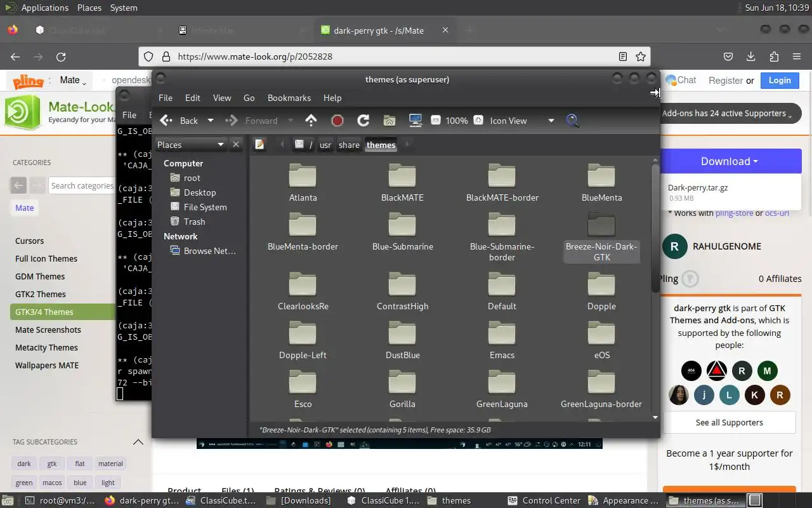Open the Register link
Image resolution: width=812 pixels, height=508 pixels.
tap(726, 81)
